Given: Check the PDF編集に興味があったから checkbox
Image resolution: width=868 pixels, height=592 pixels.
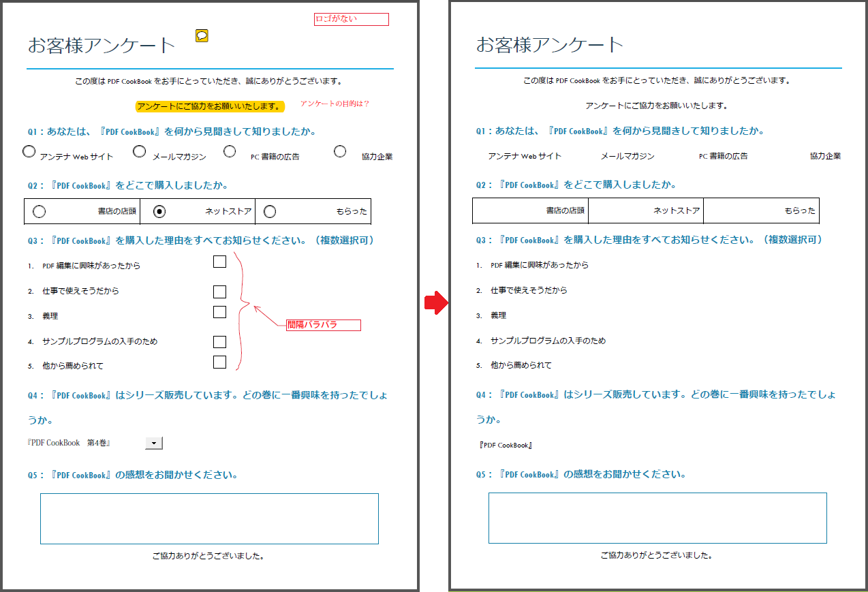Looking at the screenshot, I should point(219,261).
